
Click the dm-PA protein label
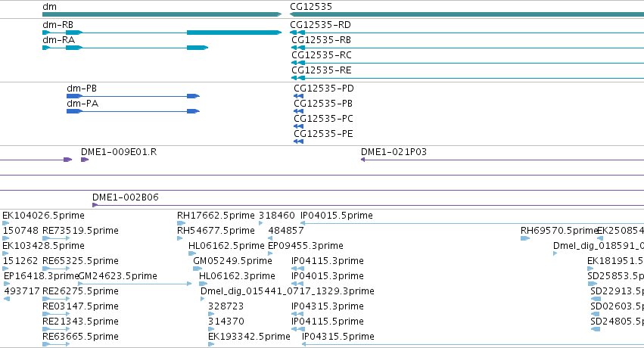click(82, 104)
